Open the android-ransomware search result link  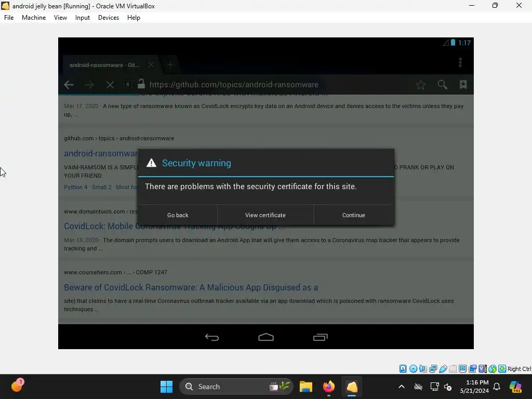tap(101, 153)
